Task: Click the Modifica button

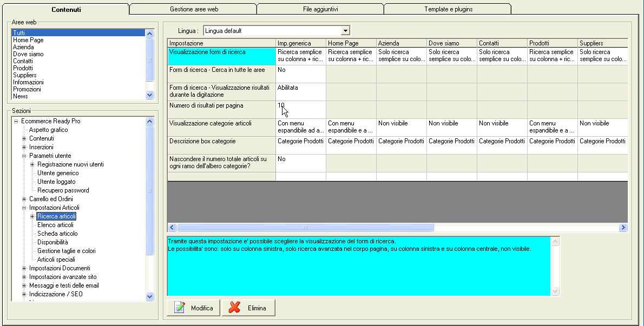Action: pos(193,308)
